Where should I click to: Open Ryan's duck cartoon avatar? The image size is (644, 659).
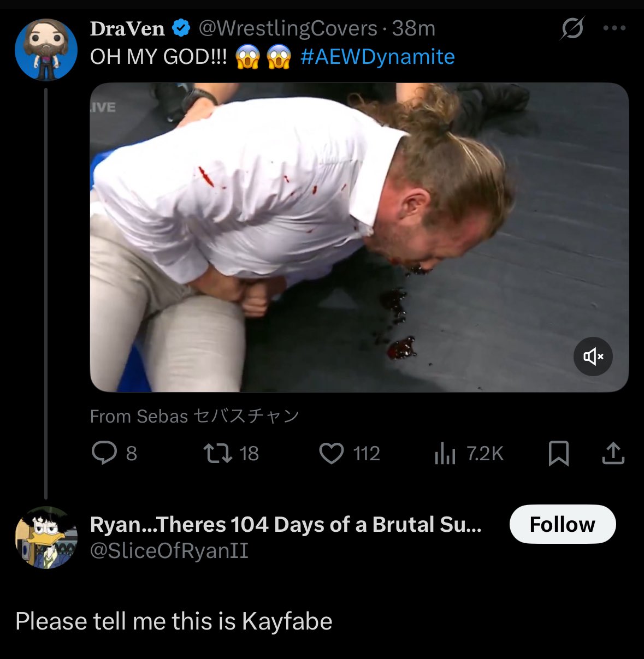(x=46, y=538)
